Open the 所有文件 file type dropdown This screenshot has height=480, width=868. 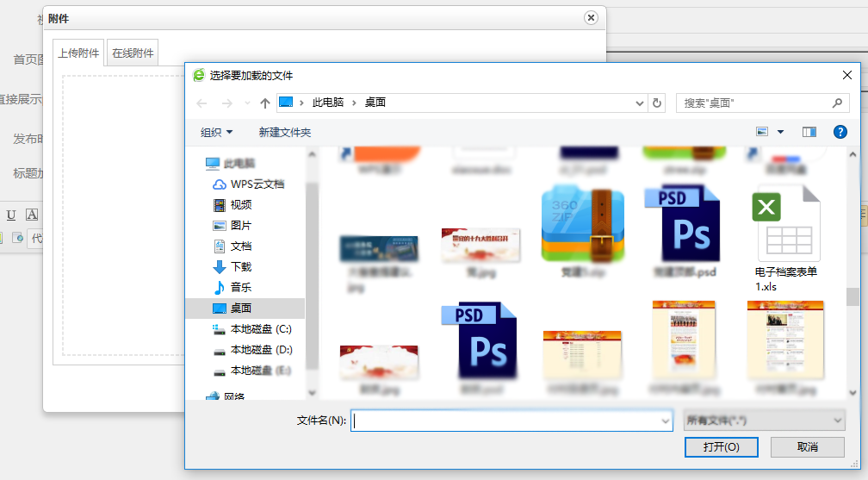click(763, 421)
